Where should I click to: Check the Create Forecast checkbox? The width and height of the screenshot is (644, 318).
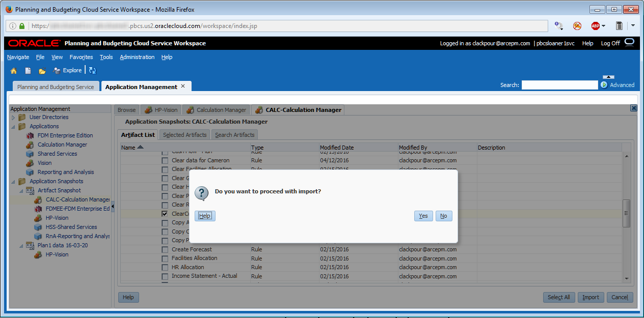pyautogui.click(x=165, y=250)
